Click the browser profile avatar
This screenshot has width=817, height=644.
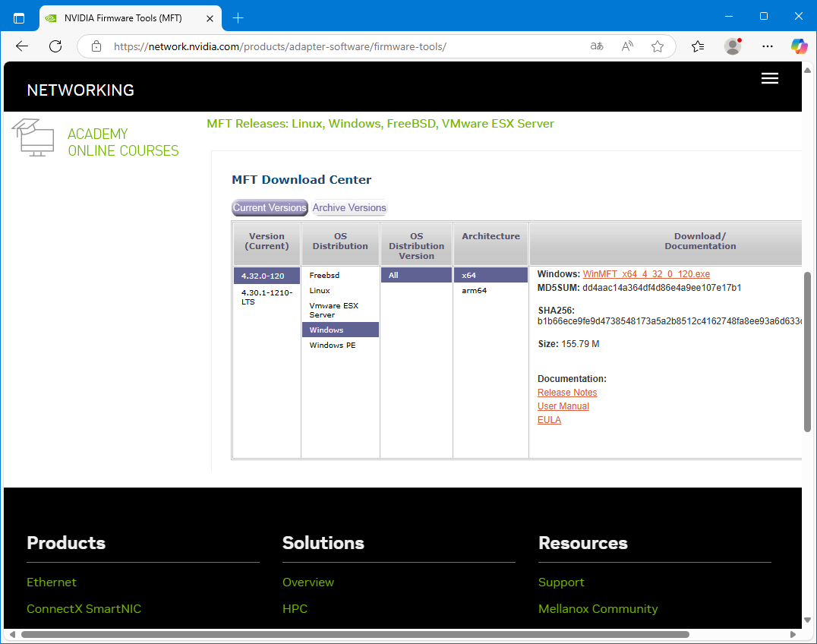[x=733, y=46]
